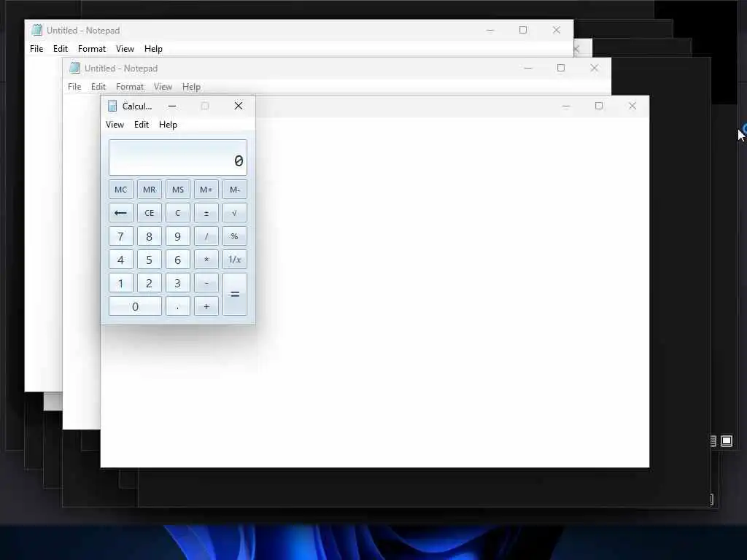Image resolution: width=747 pixels, height=560 pixels.
Task: Open Edit menu in middle Notepad window
Action: [x=98, y=87]
